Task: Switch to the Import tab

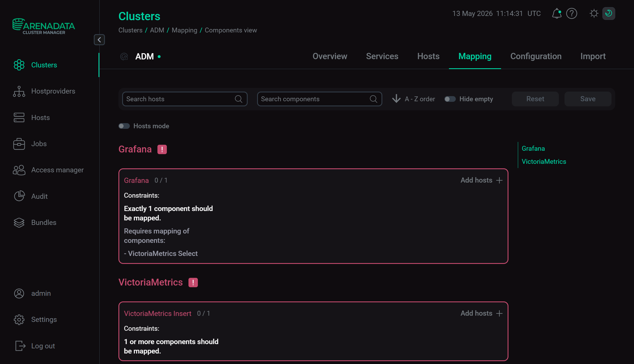Action: pos(593,56)
